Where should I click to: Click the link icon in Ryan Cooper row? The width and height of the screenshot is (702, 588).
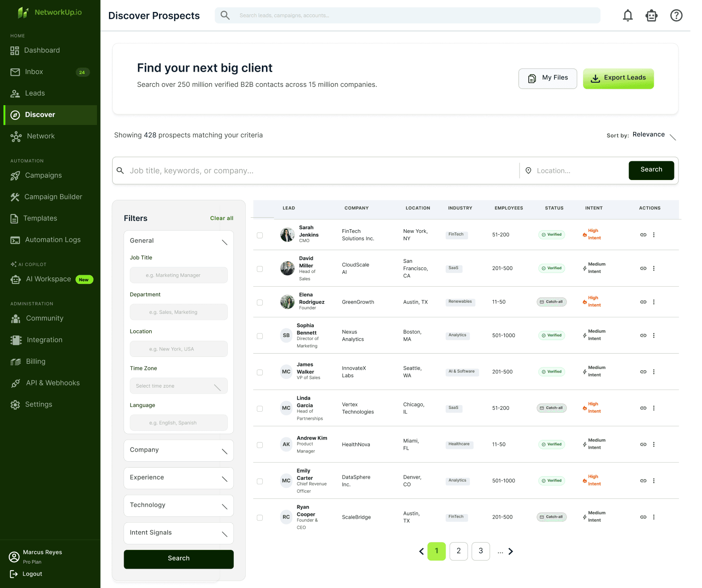(x=643, y=517)
